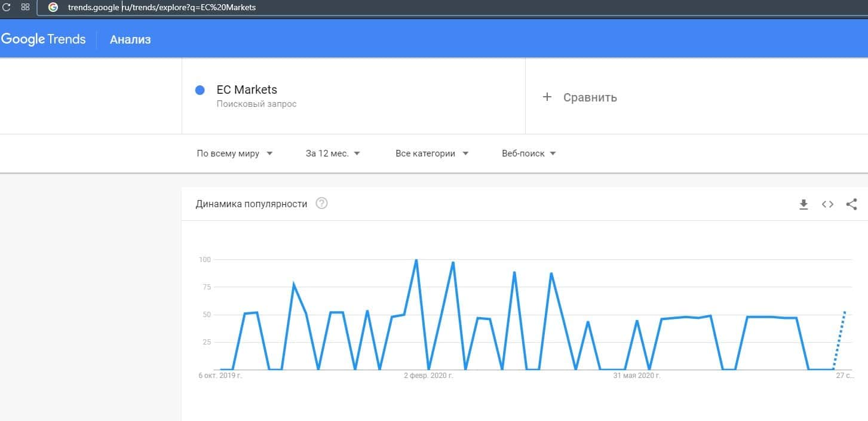
Task: Download the popularity chart data as CSV
Action: tap(803, 204)
